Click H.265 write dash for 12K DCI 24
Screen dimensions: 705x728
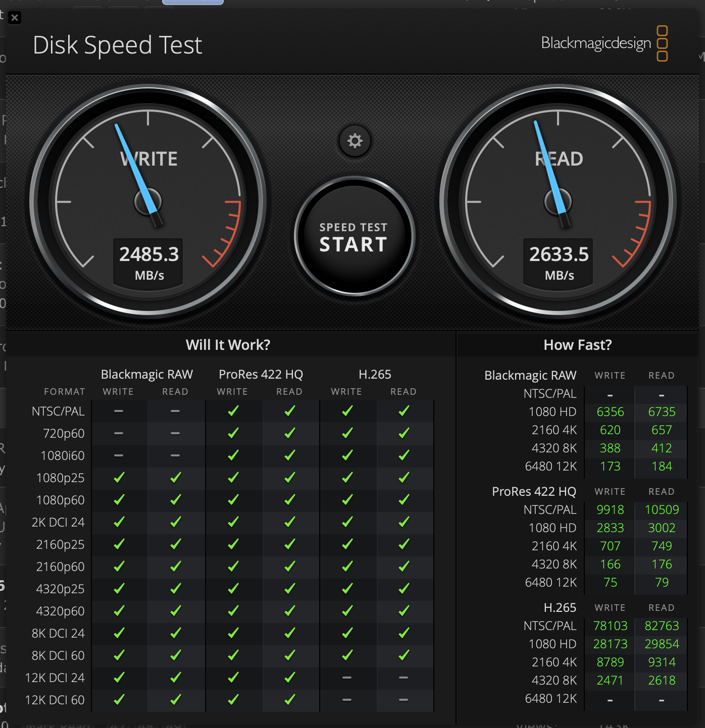tap(347, 678)
